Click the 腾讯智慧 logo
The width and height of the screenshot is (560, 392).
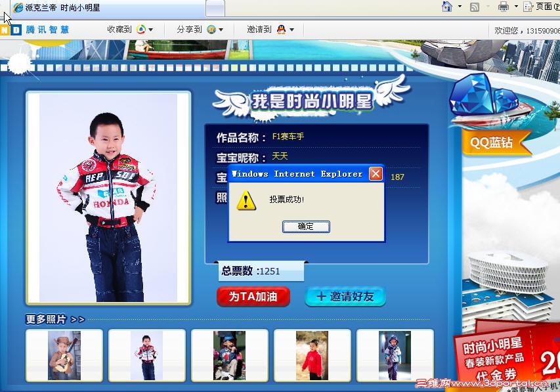[35, 30]
